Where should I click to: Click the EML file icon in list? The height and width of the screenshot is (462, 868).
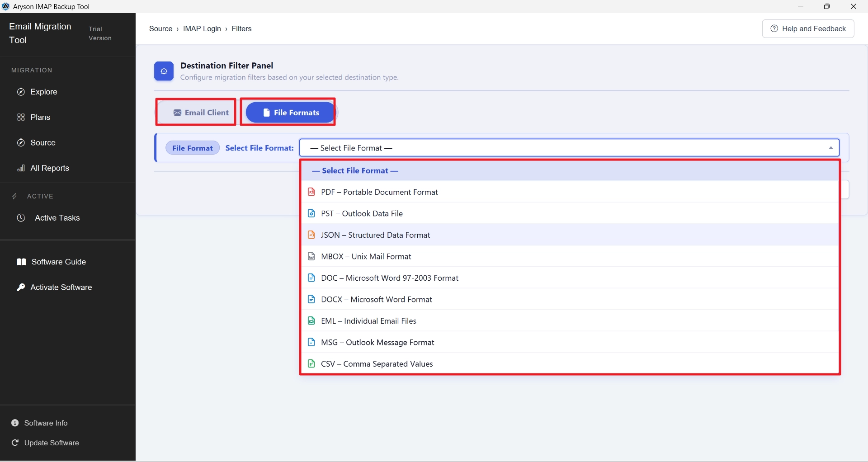[311, 321]
